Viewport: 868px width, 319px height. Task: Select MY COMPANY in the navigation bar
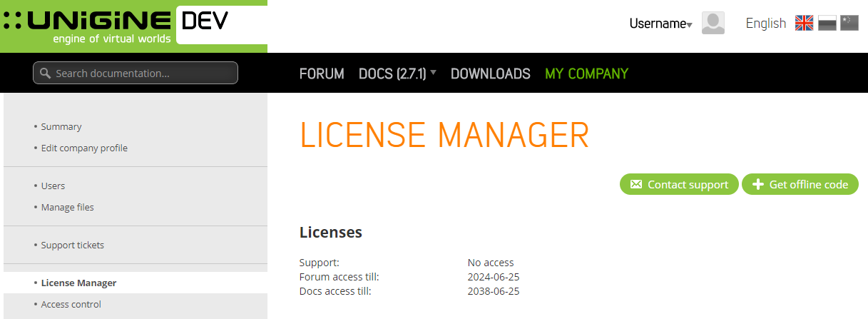(586, 74)
